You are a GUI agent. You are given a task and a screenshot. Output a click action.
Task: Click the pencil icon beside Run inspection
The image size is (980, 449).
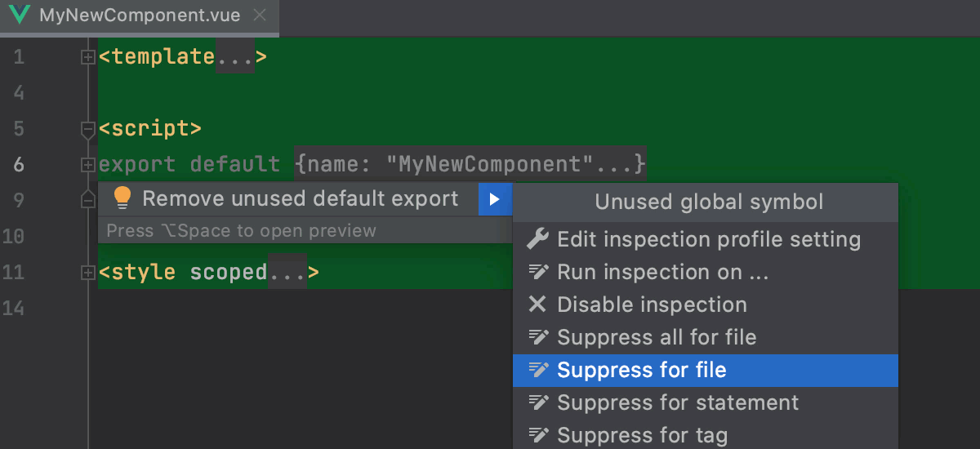pos(537,272)
